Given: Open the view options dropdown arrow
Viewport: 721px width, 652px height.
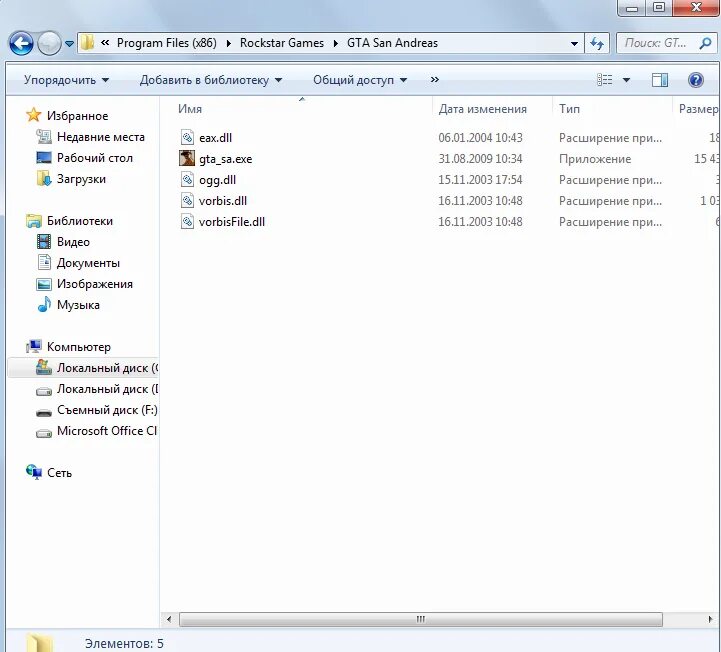Looking at the screenshot, I should (x=626, y=80).
